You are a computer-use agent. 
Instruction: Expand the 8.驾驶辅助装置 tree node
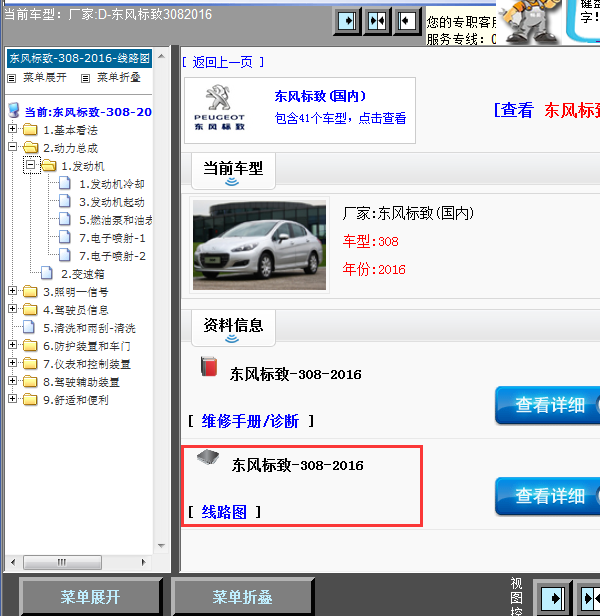(13, 381)
